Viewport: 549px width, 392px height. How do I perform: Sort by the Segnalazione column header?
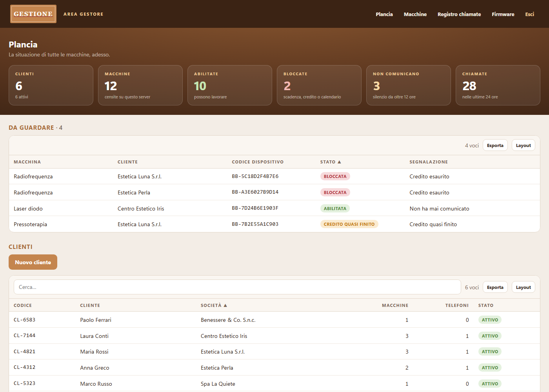click(x=429, y=162)
